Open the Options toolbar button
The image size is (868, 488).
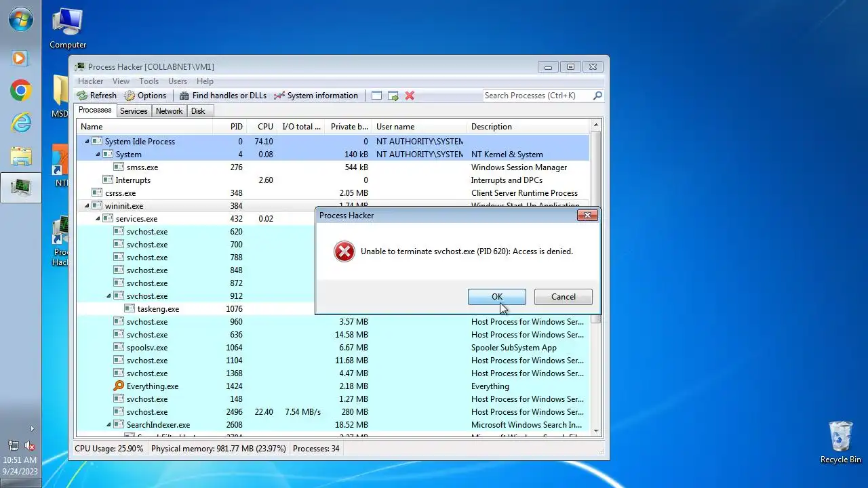click(145, 96)
